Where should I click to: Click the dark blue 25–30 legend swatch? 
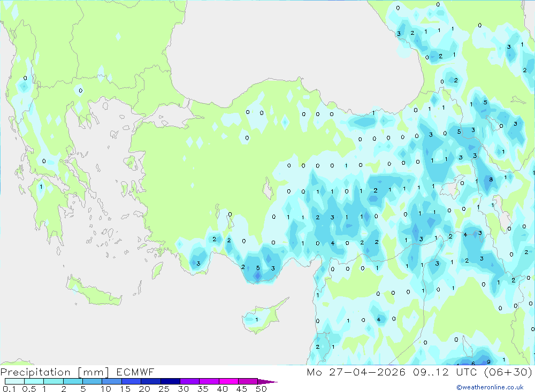[170, 381]
